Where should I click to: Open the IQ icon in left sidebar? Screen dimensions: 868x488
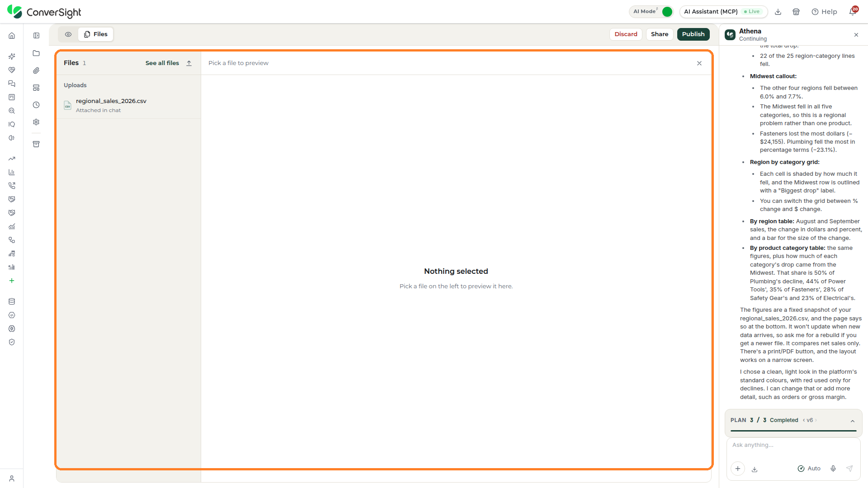12,124
